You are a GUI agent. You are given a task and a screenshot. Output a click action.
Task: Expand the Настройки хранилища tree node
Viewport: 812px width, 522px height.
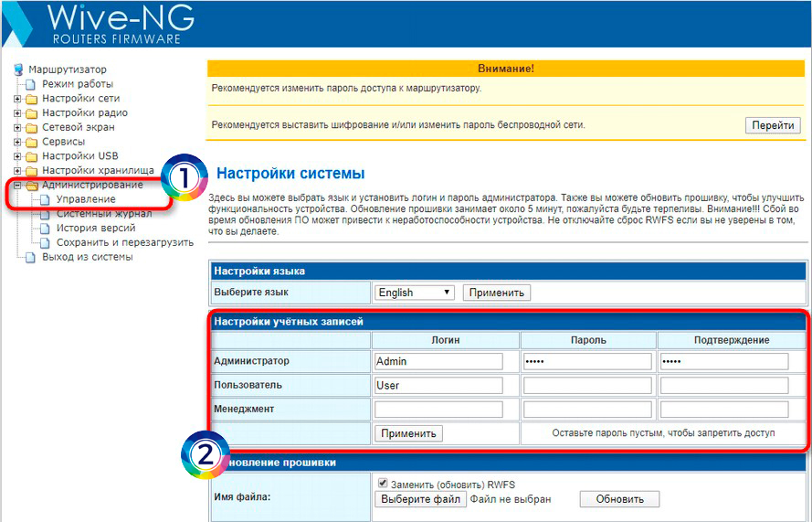click(17, 171)
